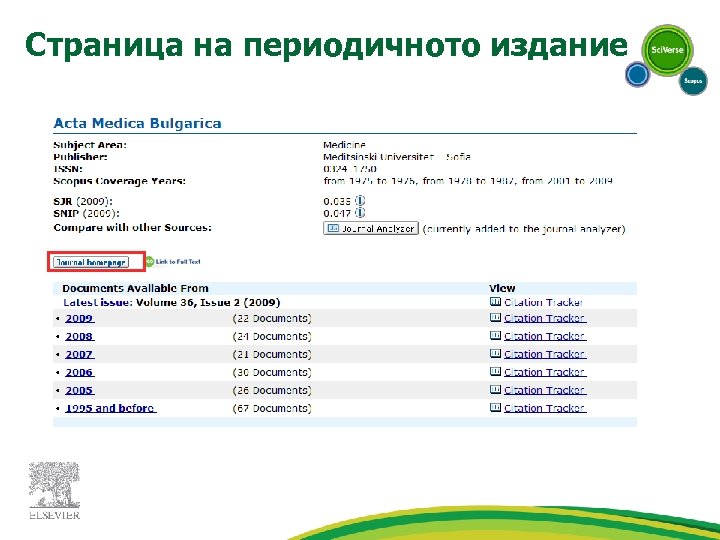Click Citation Tracker icon in 2009 row

coord(495,317)
